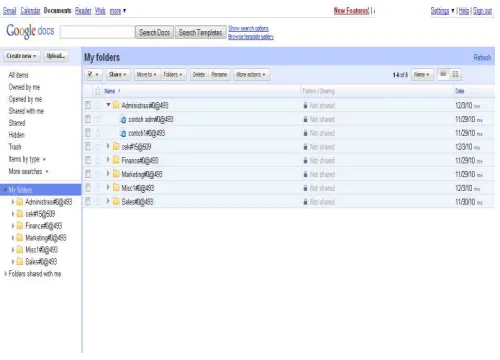The width and height of the screenshot is (500, 360).
Task: Expand Folders shared with me
Action: click(x=5, y=274)
